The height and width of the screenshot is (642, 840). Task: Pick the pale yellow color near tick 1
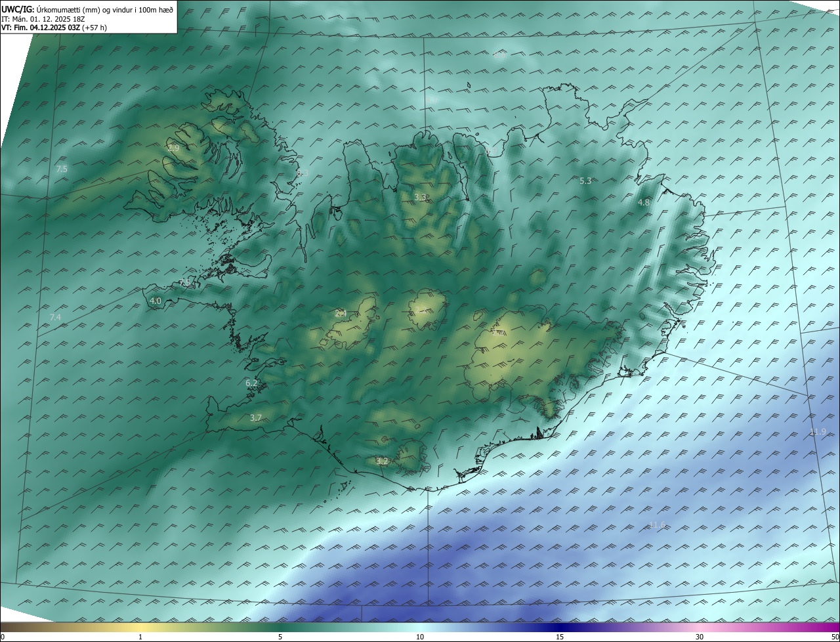(x=140, y=627)
